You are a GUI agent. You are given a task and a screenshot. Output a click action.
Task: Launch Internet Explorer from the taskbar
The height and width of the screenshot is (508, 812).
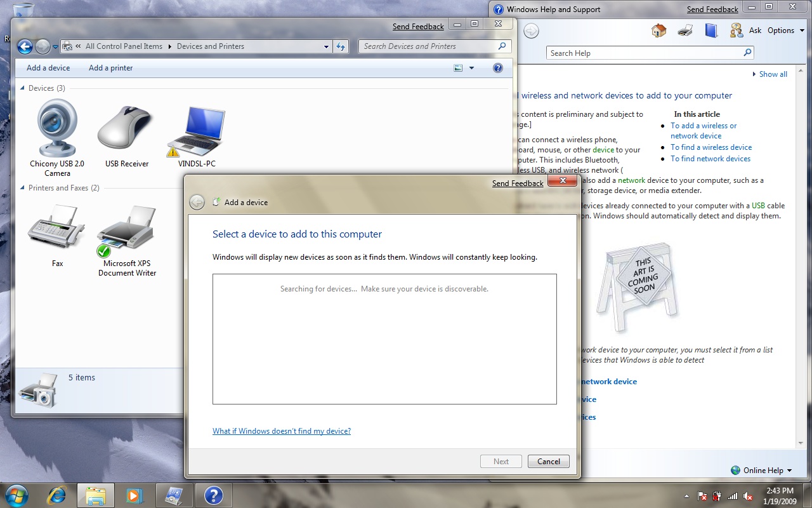pyautogui.click(x=57, y=495)
